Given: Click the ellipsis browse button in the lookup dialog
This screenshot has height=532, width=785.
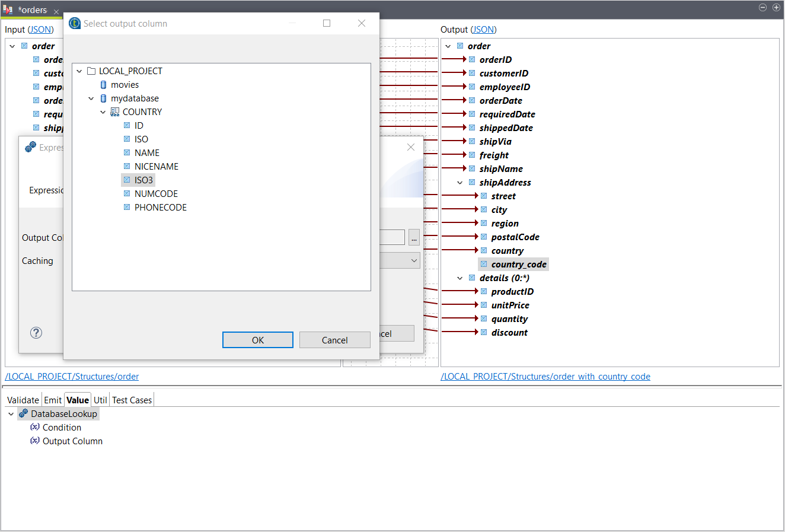Looking at the screenshot, I should pyautogui.click(x=414, y=237).
